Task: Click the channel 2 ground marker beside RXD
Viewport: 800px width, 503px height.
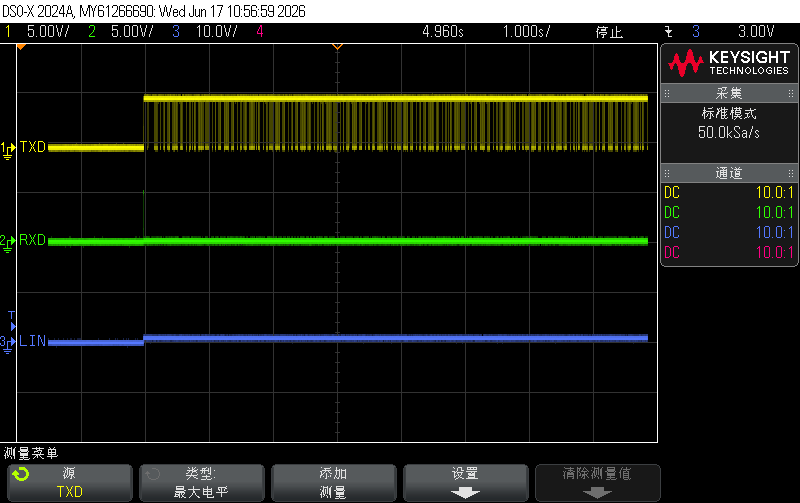Action: pyautogui.click(x=8, y=243)
